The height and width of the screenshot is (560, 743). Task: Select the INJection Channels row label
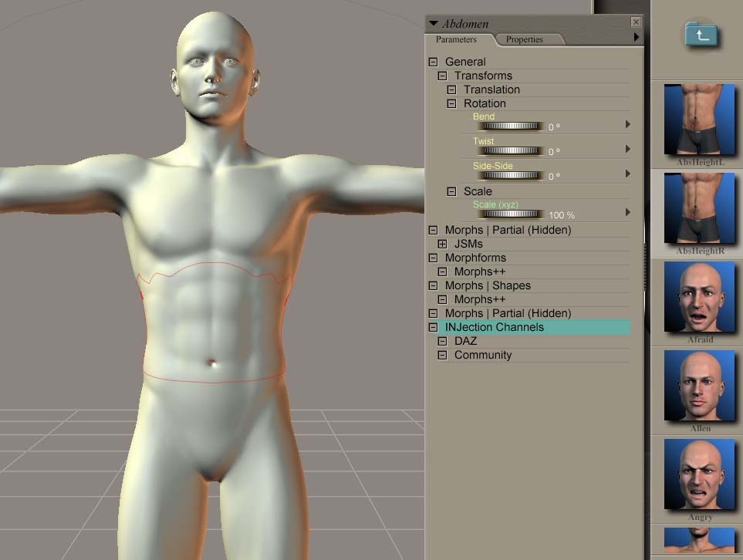pyautogui.click(x=495, y=327)
